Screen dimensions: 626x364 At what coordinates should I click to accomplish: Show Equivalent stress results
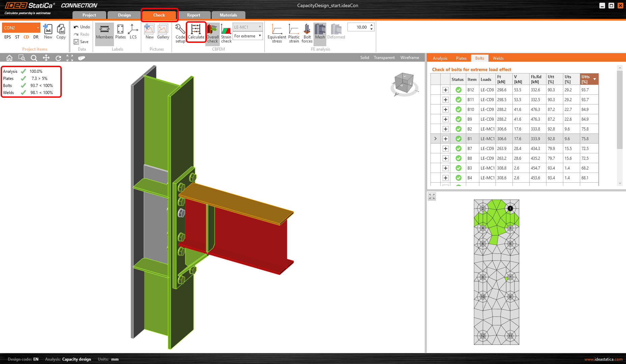click(x=277, y=33)
